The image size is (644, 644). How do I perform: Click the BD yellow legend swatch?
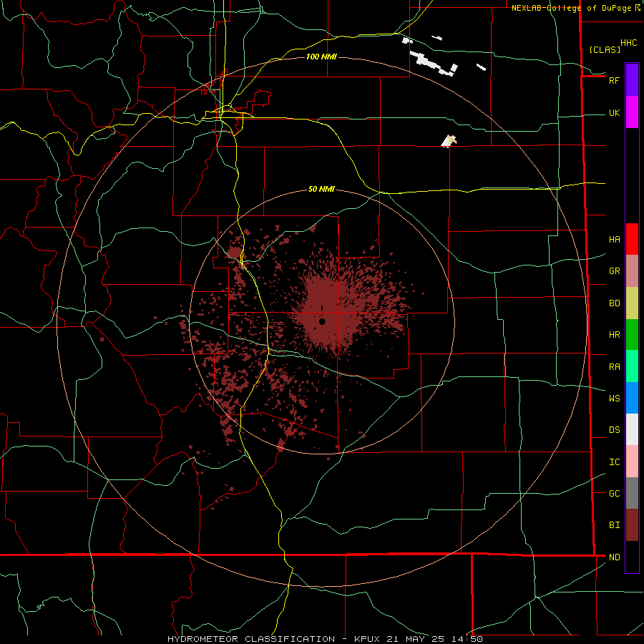(x=632, y=303)
